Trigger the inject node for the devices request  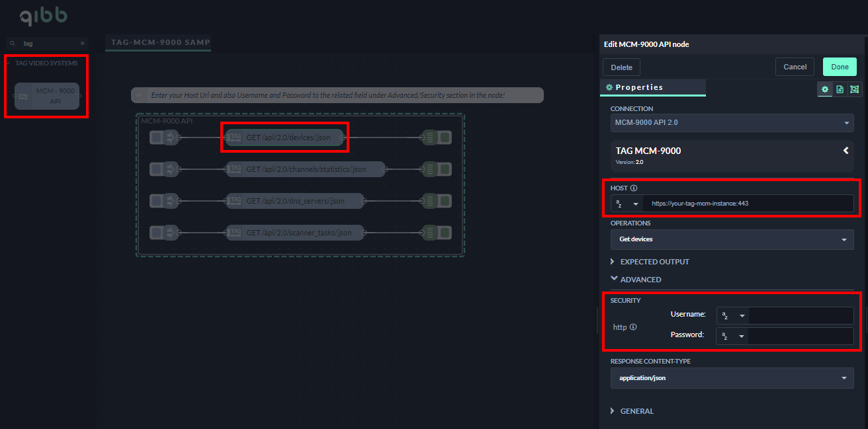click(x=156, y=137)
